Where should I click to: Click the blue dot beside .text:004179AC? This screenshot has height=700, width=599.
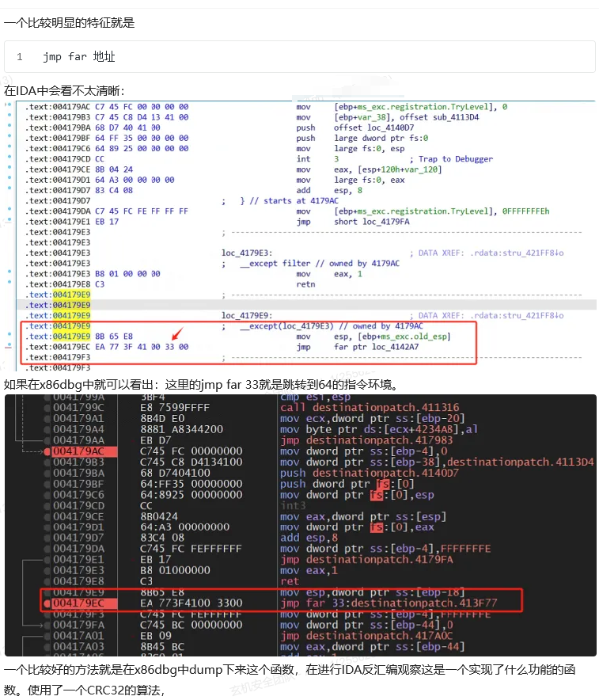click(9, 106)
